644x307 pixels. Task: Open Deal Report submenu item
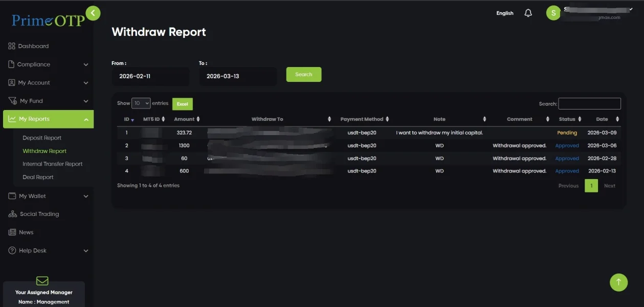(38, 177)
